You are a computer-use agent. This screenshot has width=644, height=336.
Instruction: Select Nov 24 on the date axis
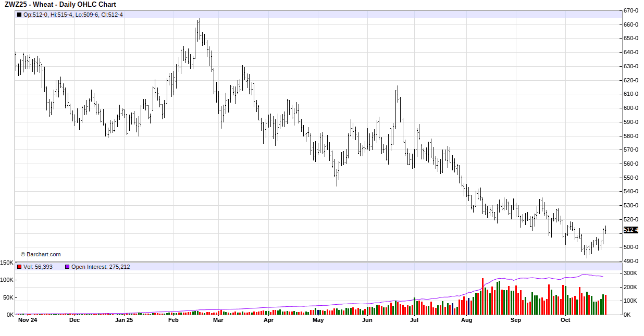point(28,320)
